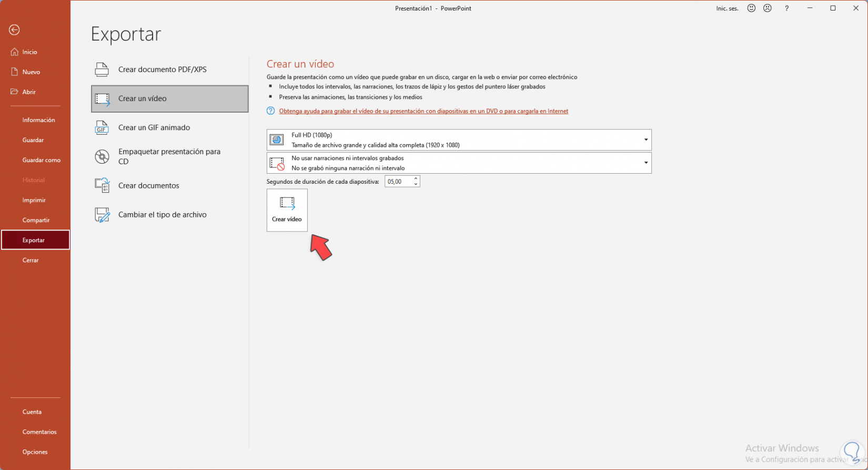Click the page title 'Exportar'
The width and height of the screenshot is (868, 470).
pos(126,34)
